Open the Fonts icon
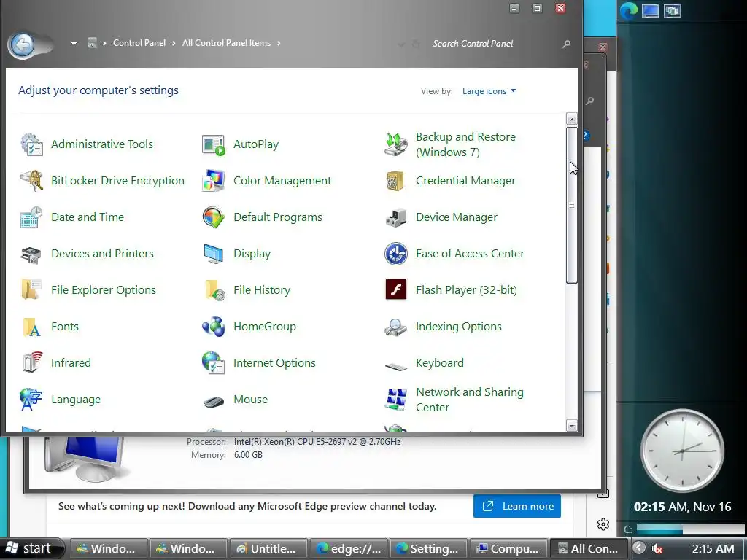The image size is (747, 560). (31, 327)
